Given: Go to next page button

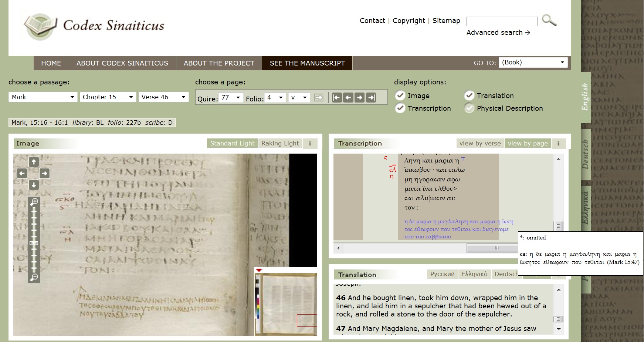Looking at the screenshot, I should (359, 97).
